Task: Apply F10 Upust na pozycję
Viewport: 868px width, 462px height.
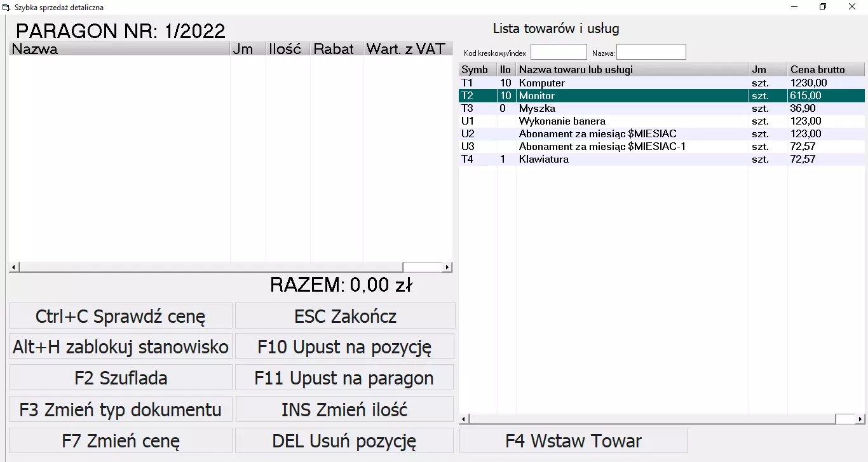Action: click(344, 347)
